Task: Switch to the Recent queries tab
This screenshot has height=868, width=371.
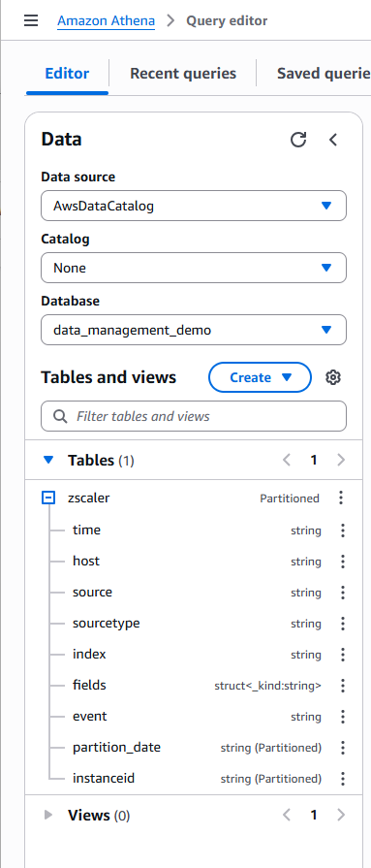Action: 183,74
